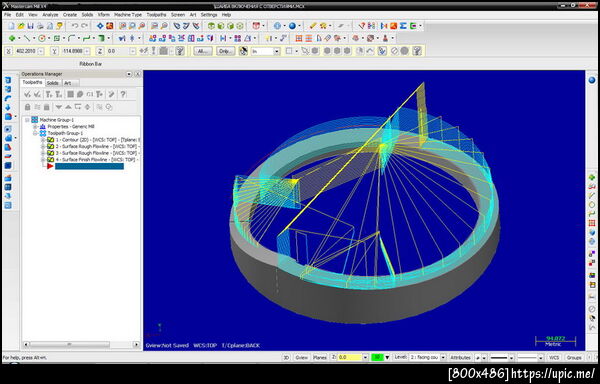The width and height of the screenshot is (600, 384).
Task: Click the All... selection button
Action: coord(202,51)
